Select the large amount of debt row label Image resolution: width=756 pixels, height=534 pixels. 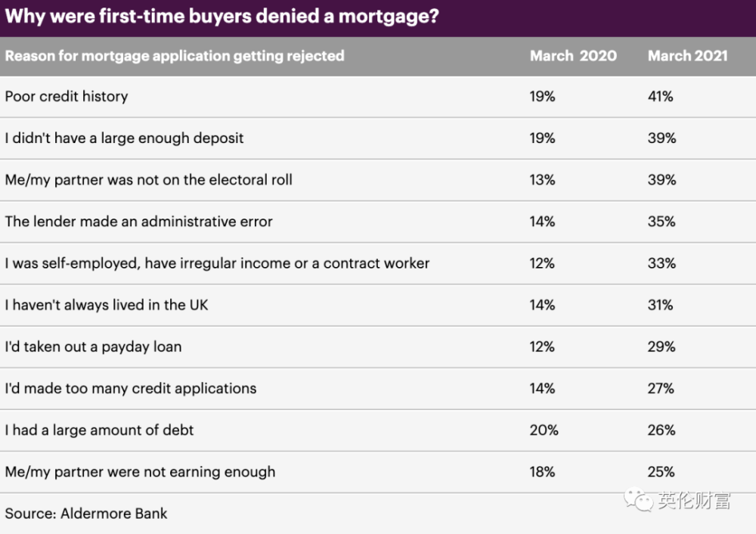(x=99, y=430)
